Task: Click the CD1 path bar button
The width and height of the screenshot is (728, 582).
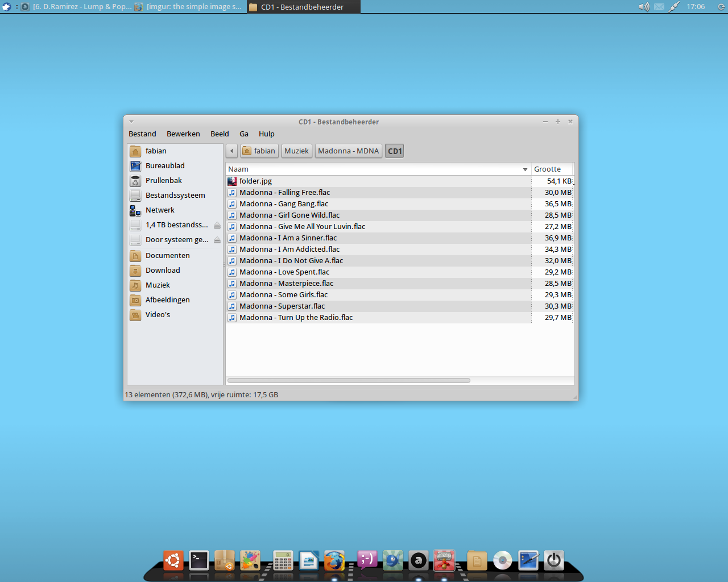Action: (x=395, y=151)
